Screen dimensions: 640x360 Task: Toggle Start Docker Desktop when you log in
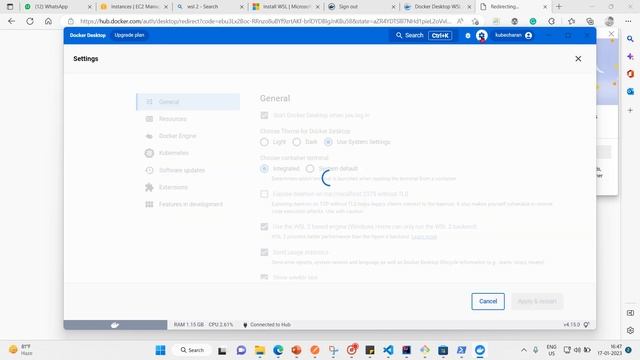(x=264, y=116)
